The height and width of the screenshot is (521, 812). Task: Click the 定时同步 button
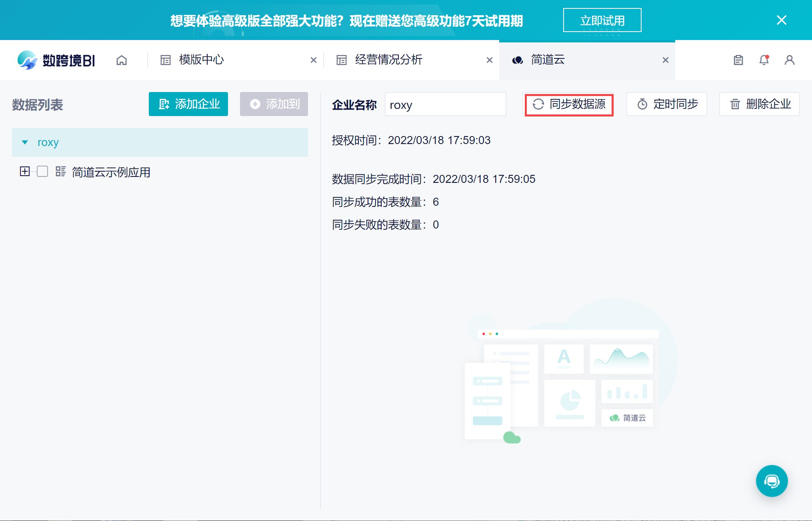tap(667, 104)
